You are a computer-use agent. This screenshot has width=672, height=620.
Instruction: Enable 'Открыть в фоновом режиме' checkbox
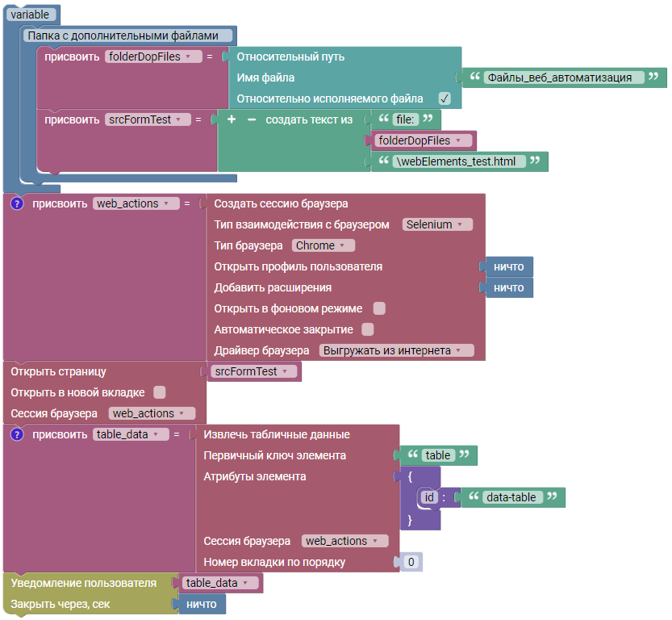pos(379,308)
